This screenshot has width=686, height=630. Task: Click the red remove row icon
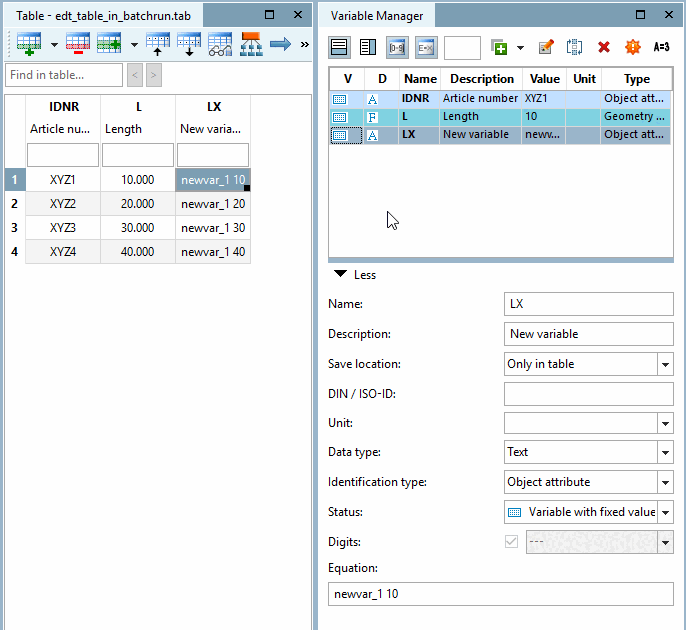click(x=77, y=44)
